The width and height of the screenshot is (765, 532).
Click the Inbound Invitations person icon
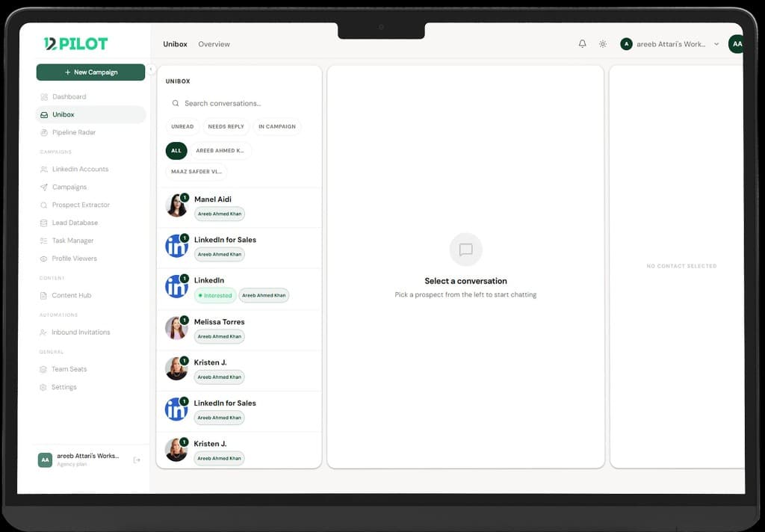(44, 332)
